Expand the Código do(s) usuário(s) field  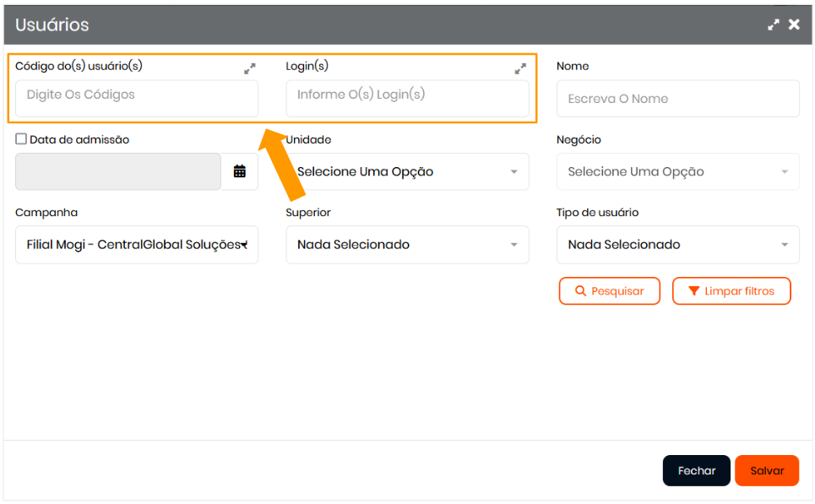[249, 69]
